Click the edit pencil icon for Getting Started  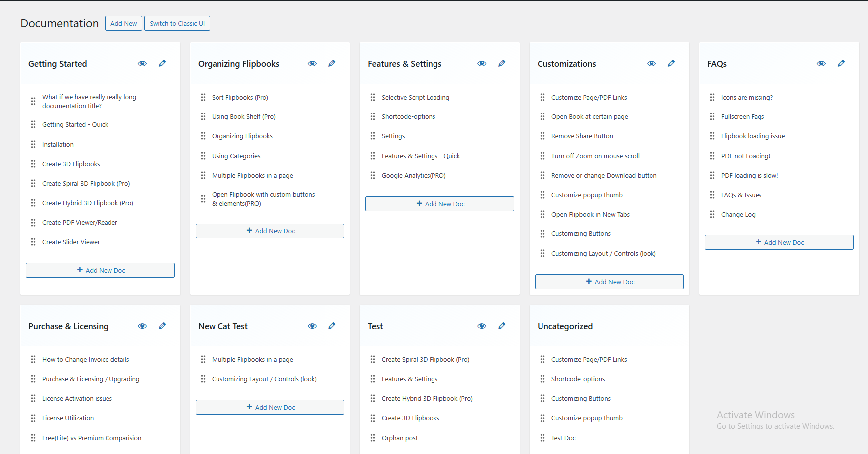point(162,63)
